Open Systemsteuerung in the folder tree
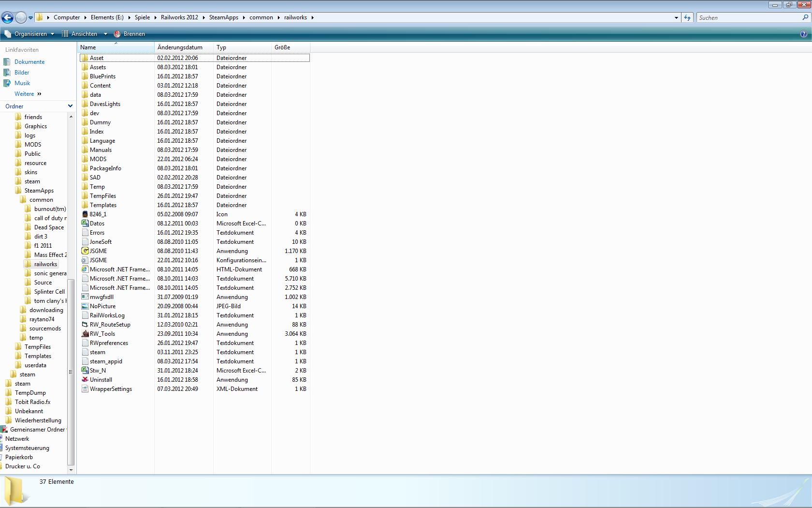Screen dimensions: 812x508 coord(27,448)
